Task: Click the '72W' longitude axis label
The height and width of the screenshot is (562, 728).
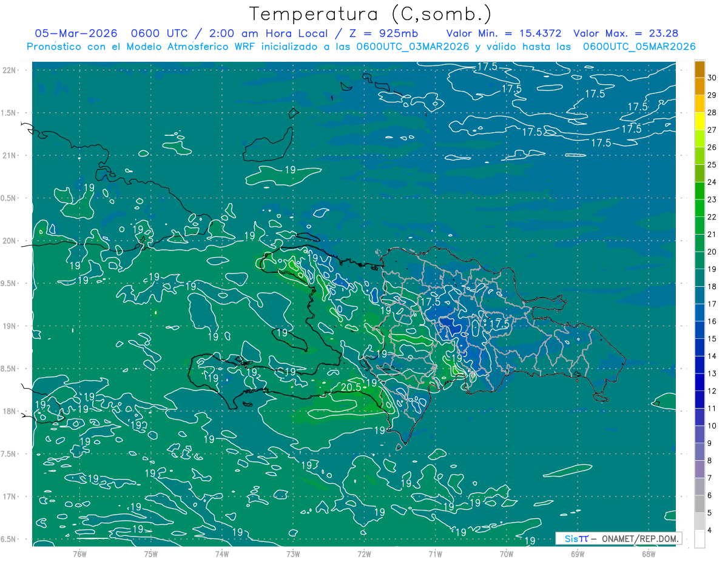Action: click(x=364, y=554)
